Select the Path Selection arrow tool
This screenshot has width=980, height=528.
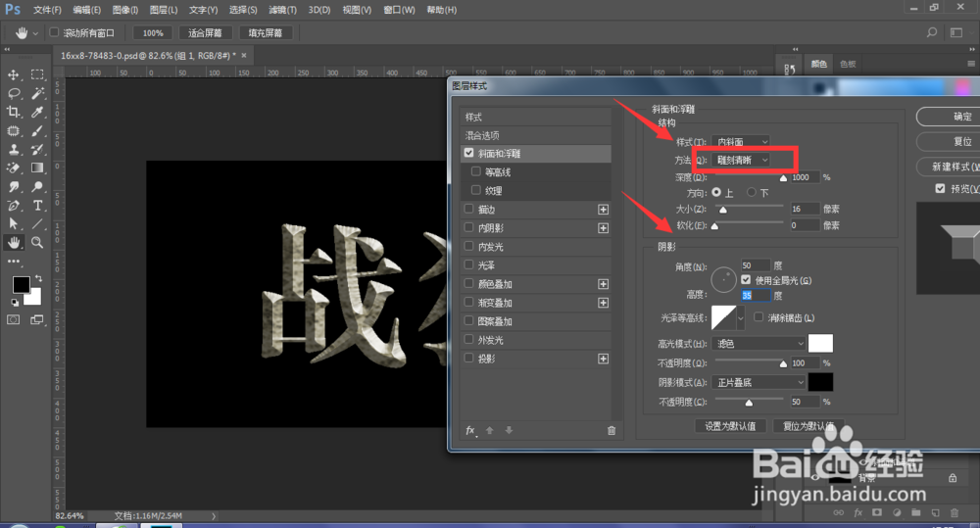13,223
